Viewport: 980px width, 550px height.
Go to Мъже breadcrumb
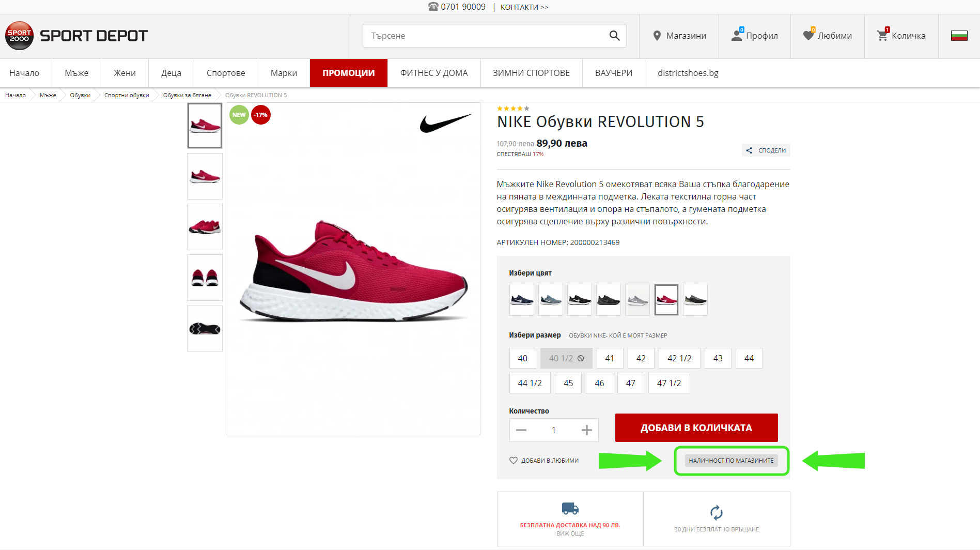coord(48,95)
